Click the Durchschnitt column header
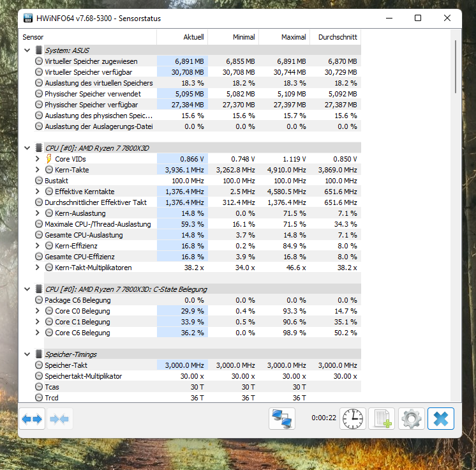This screenshot has height=470, width=476. pyautogui.click(x=336, y=37)
